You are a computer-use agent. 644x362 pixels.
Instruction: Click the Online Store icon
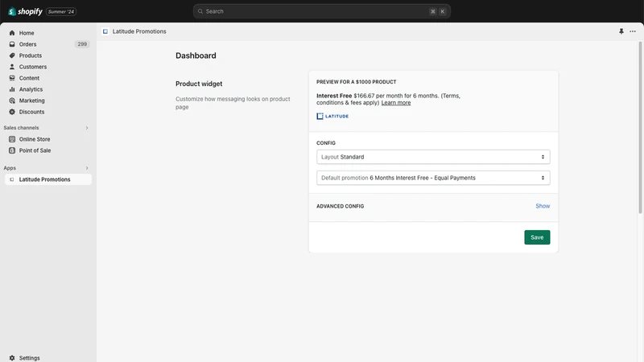12,139
